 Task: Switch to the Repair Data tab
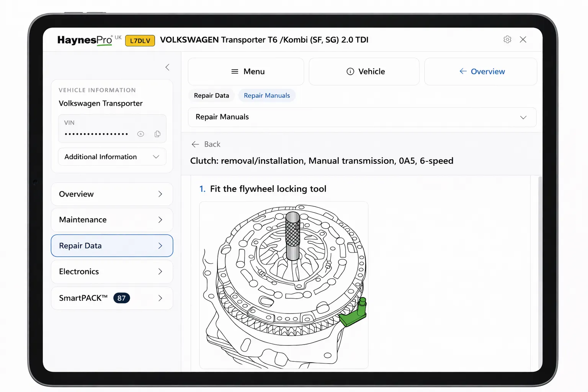point(211,95)
